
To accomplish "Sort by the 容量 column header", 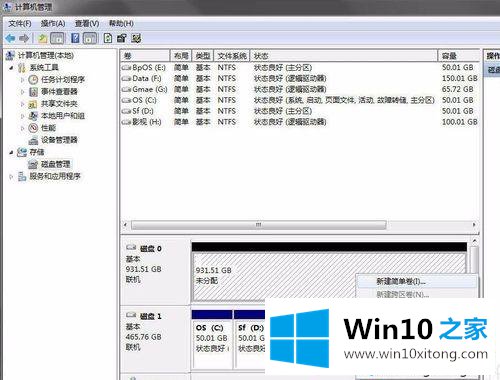I will [459, 56].
